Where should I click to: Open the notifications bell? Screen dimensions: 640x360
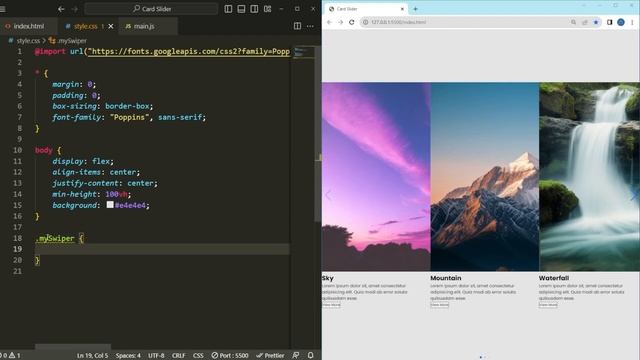point(311,356)
